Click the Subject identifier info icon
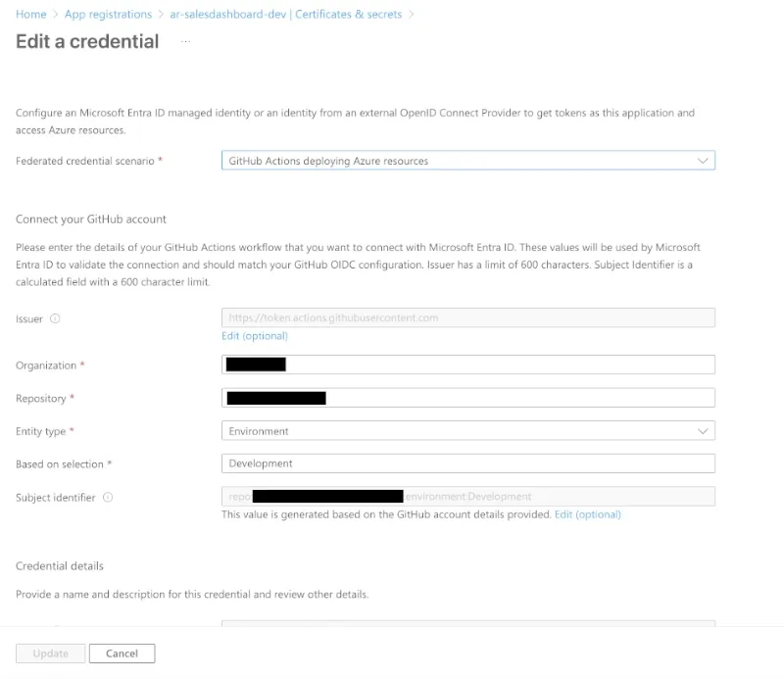 point(110,497)
